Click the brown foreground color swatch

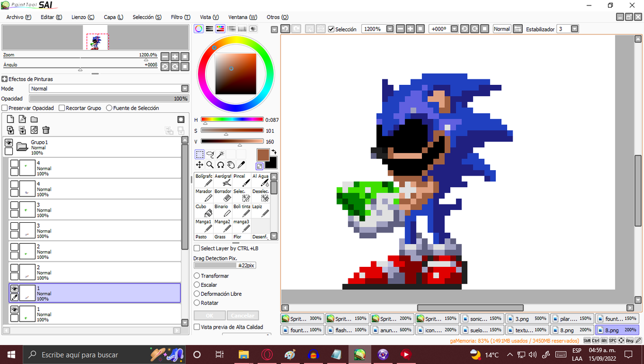(263, 155)
